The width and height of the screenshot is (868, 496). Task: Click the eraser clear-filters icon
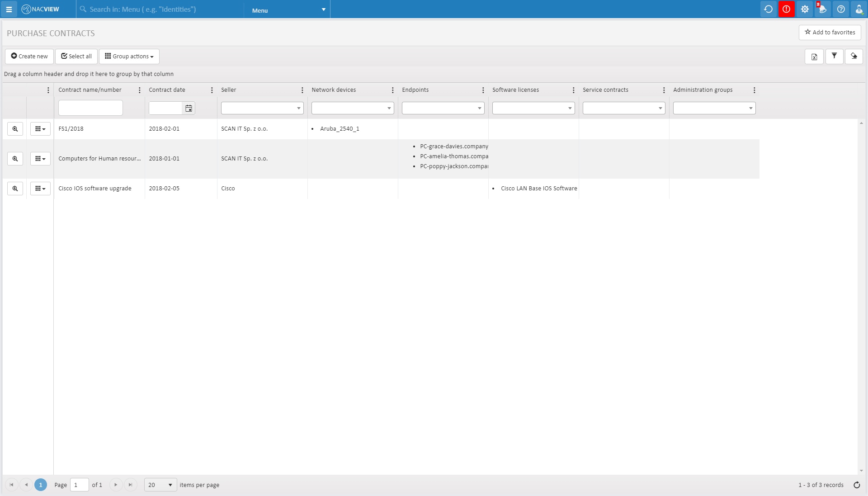(854, 56)
